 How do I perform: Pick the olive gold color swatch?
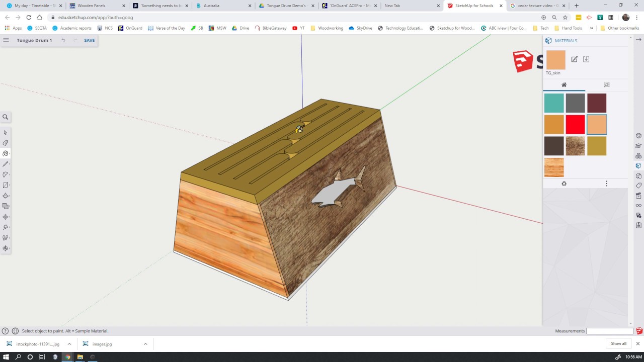pos(597,146)
